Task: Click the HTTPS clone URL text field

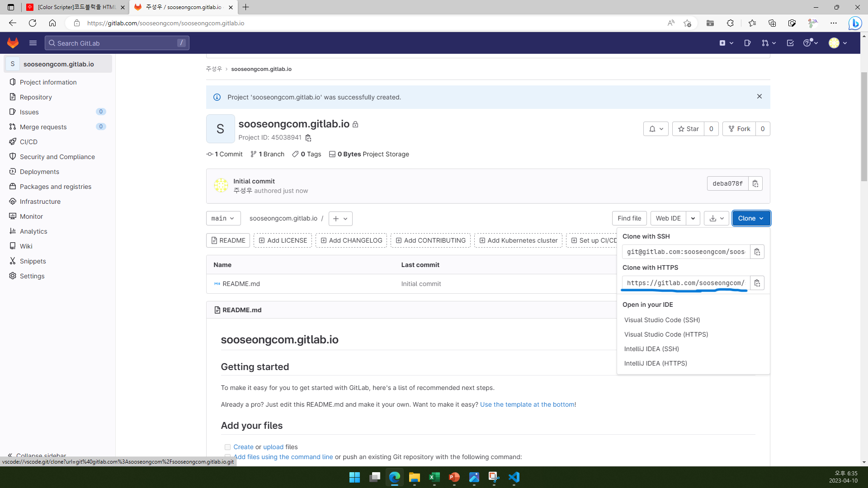Action: click(x=686, y=283)
